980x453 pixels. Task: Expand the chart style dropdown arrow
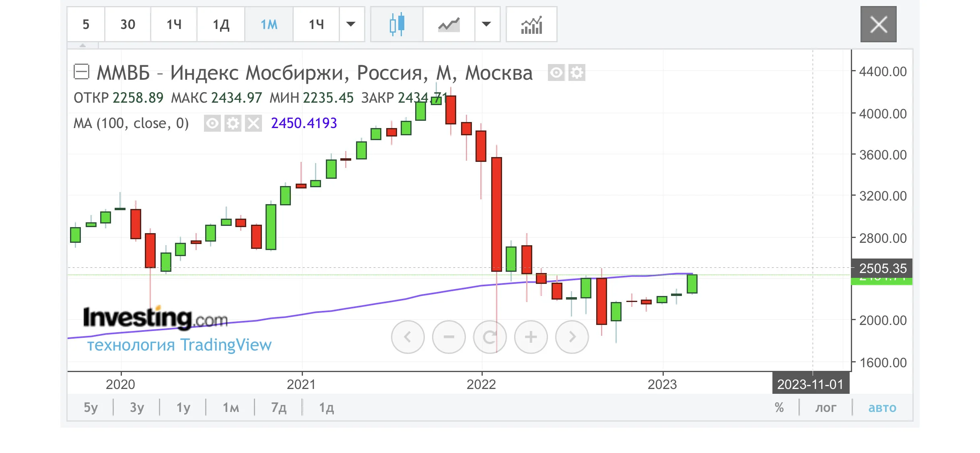[486, 24]
